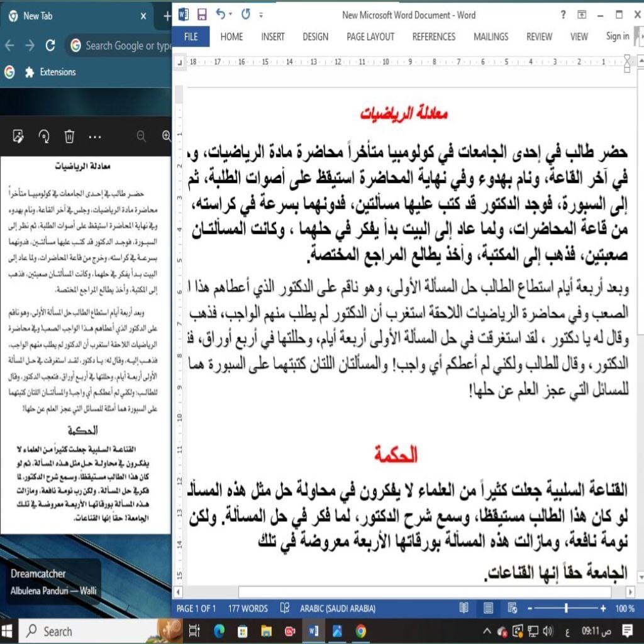The height and width of the screenshot is (644, 644).
Task: Change language from ARABIC (SAUDI ARABIA)
Action: [x=338, y=608]
